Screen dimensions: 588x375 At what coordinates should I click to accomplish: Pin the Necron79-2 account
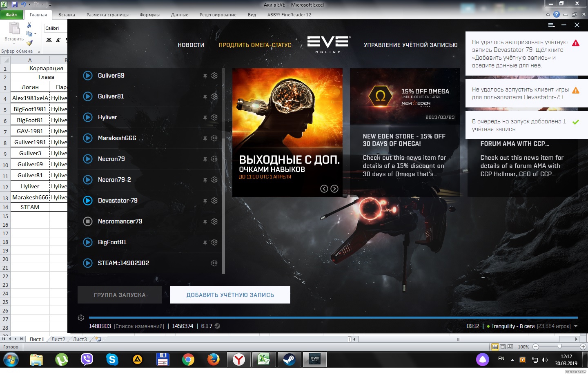205,180
